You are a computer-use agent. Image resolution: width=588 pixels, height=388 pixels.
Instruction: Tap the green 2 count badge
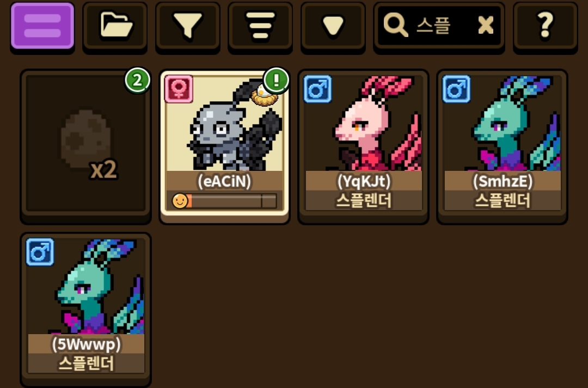point(137,80)
